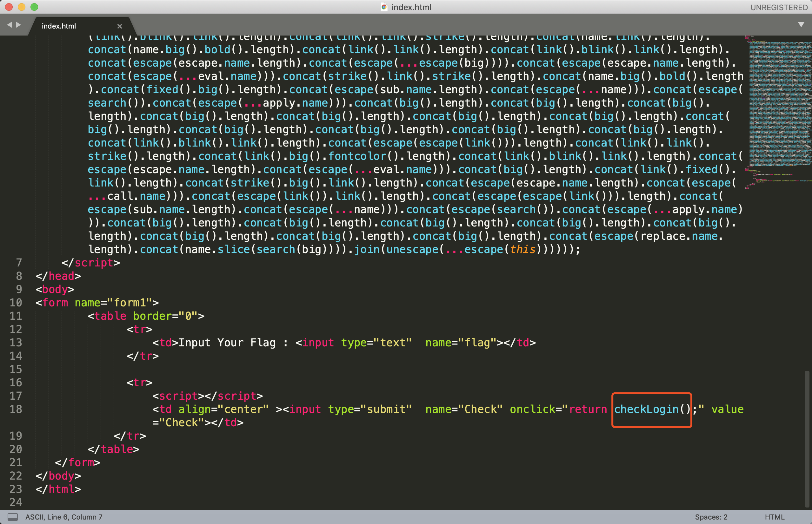
Task: Open the tab overflow dropdown triangle
Action: click(x=802, y=24)
